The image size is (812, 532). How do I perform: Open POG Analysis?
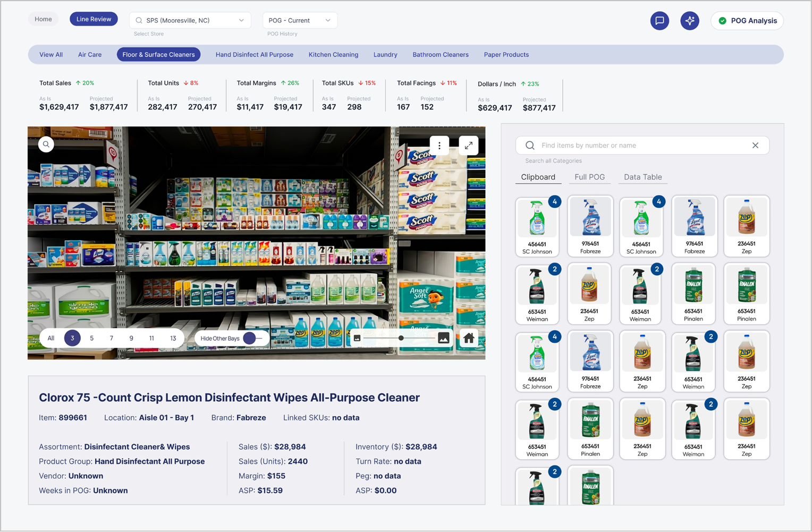[x=747, y=21]
